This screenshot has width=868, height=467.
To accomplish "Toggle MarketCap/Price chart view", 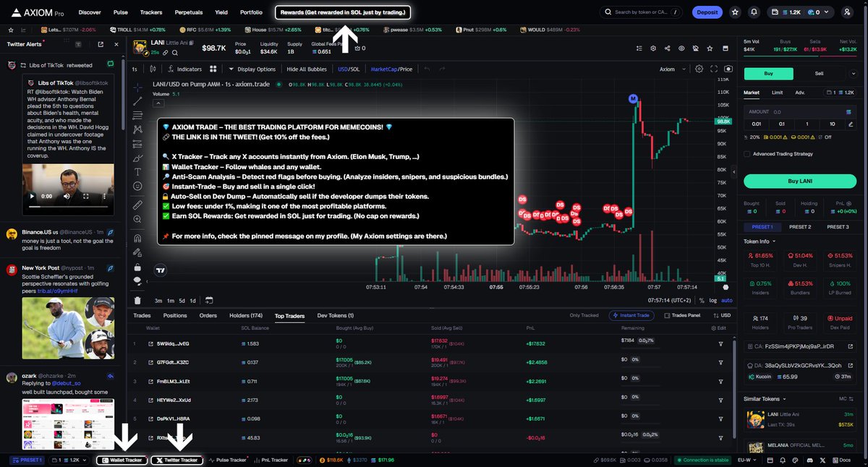I will [391, 69].
